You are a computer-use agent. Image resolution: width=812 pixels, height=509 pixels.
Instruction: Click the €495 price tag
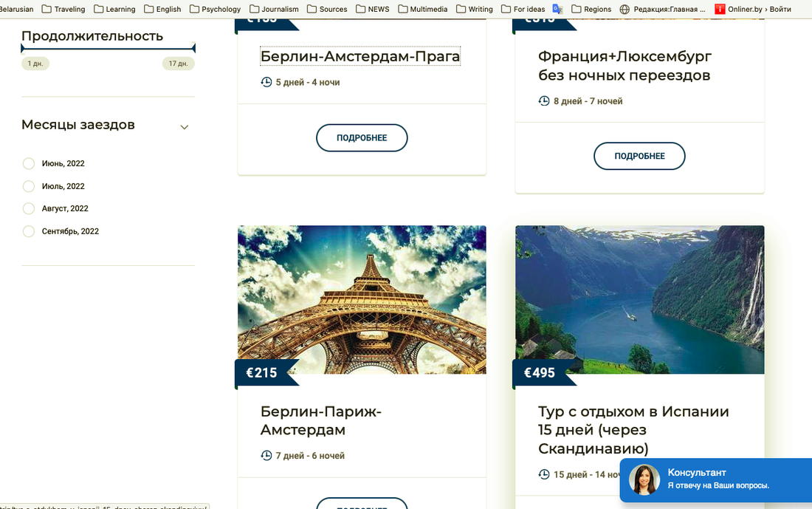543,372
